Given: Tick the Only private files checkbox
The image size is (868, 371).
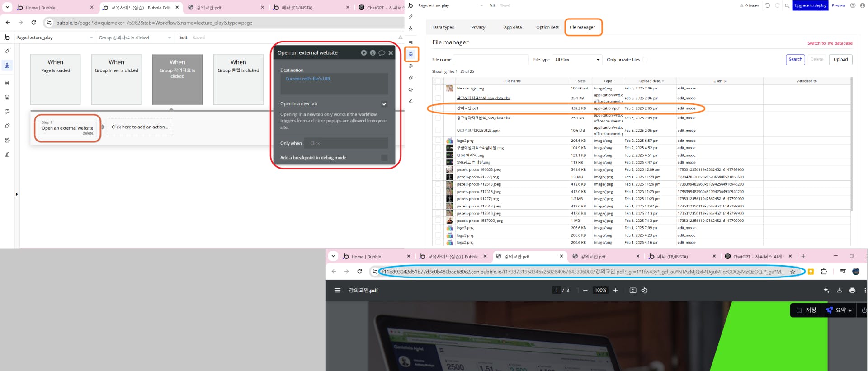Looking at the screenshot, I should (645, 60).
